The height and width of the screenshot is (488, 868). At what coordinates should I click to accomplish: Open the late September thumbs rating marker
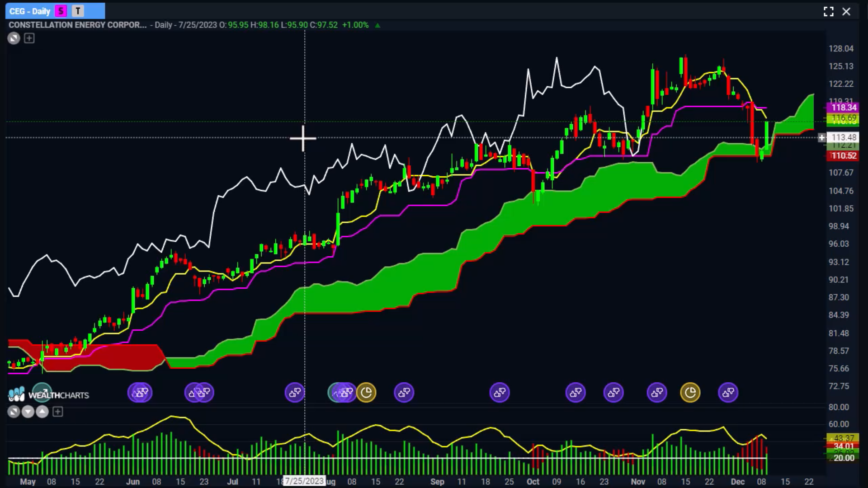[x=500, y=393]
